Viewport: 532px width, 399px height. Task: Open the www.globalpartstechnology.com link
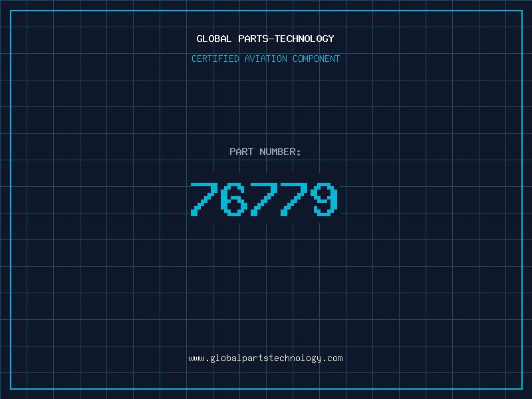click(265, 358)
